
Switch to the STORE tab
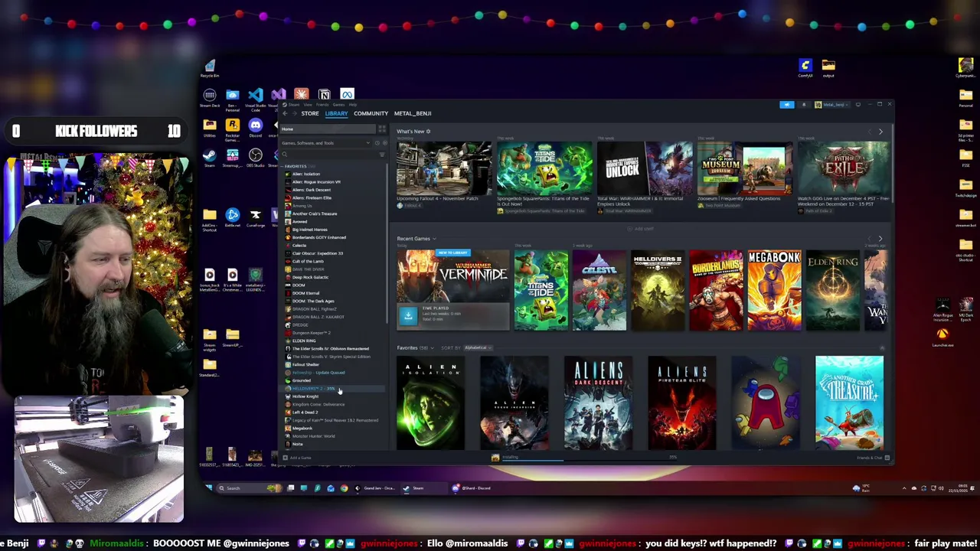coord(309,113)
